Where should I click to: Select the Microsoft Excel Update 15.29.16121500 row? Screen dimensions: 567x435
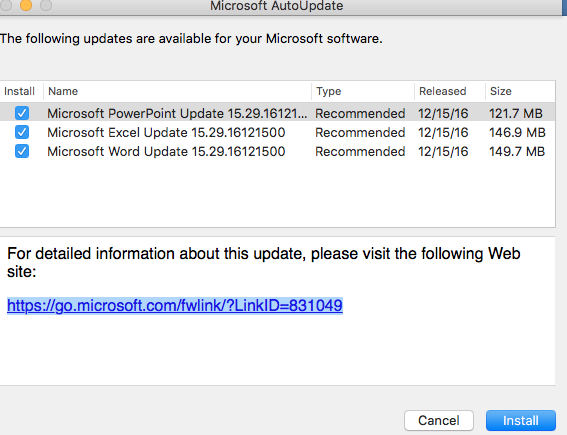[277, 132]
